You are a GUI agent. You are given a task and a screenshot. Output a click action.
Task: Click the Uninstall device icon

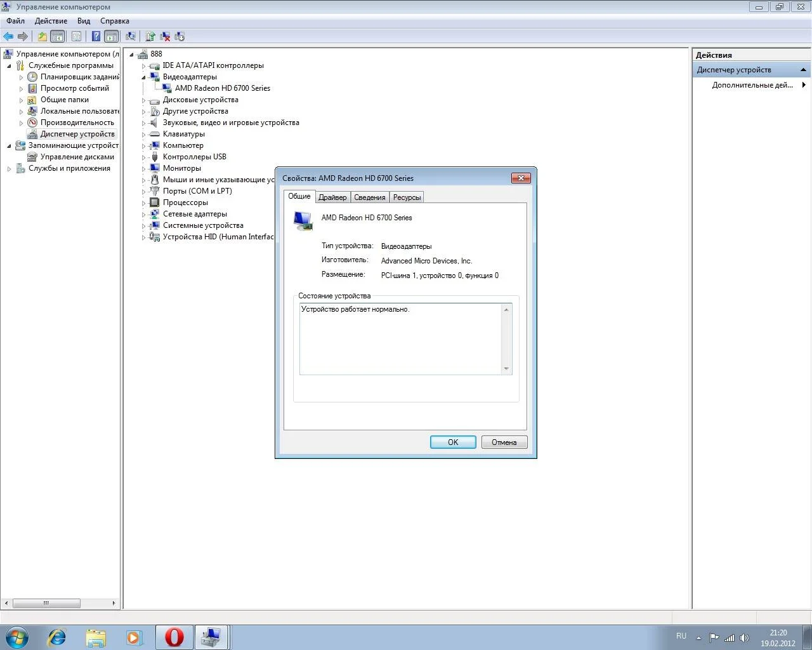click(165, 36)
